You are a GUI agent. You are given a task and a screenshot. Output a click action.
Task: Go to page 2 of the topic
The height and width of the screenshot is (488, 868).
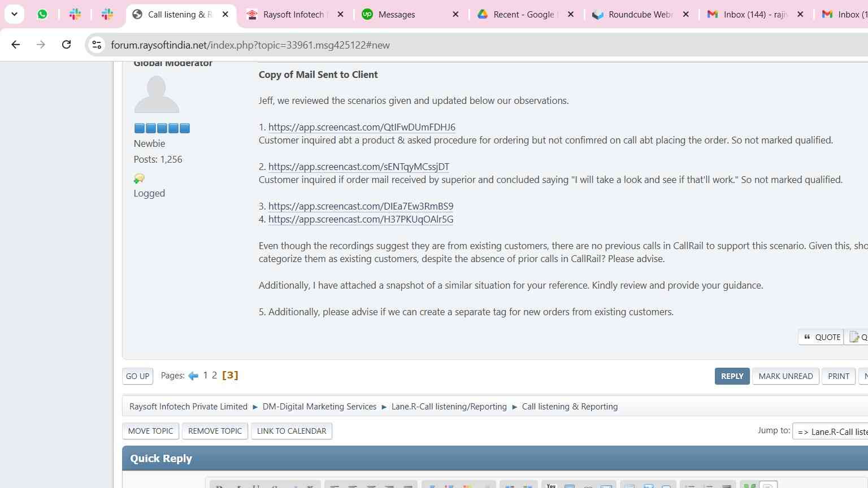point(214,376)
